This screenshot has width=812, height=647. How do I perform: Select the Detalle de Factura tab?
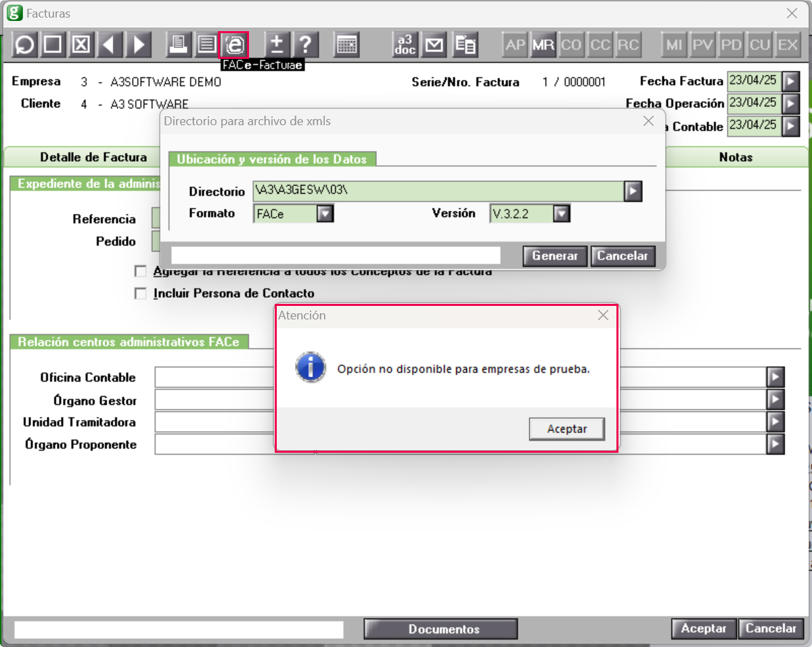(x=93, y=157)
